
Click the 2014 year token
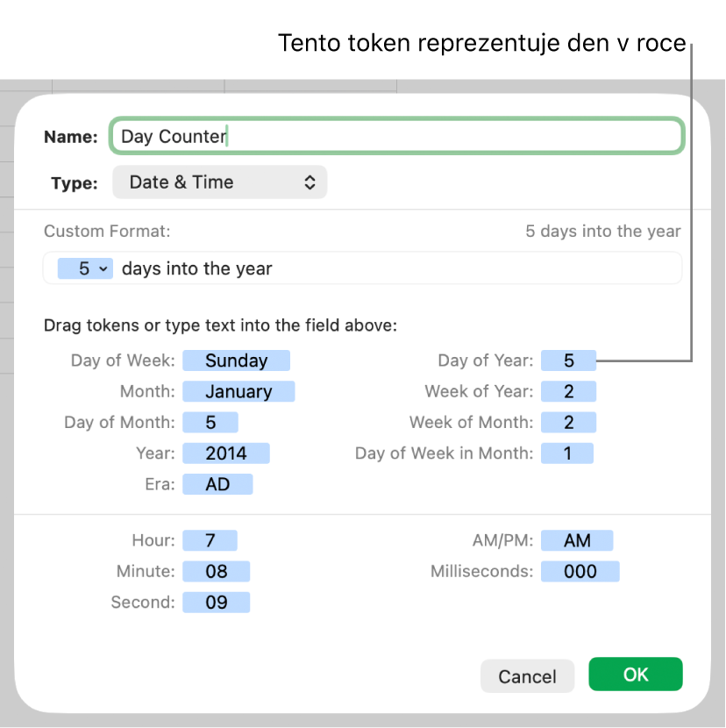[x=226, y=453]
